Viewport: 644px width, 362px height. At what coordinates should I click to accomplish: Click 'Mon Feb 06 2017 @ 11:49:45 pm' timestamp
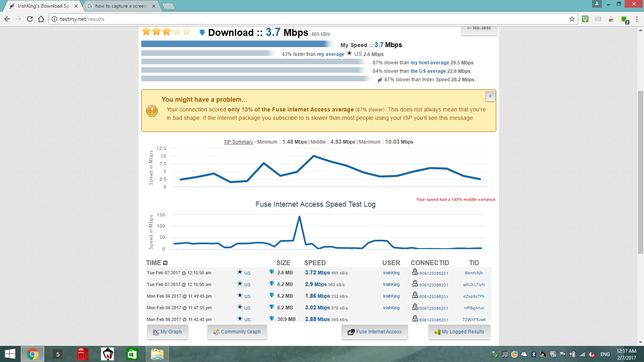179,296
